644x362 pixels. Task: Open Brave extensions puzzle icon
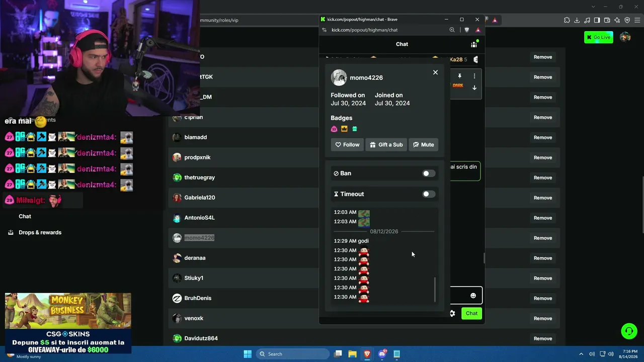click(567, 20)
